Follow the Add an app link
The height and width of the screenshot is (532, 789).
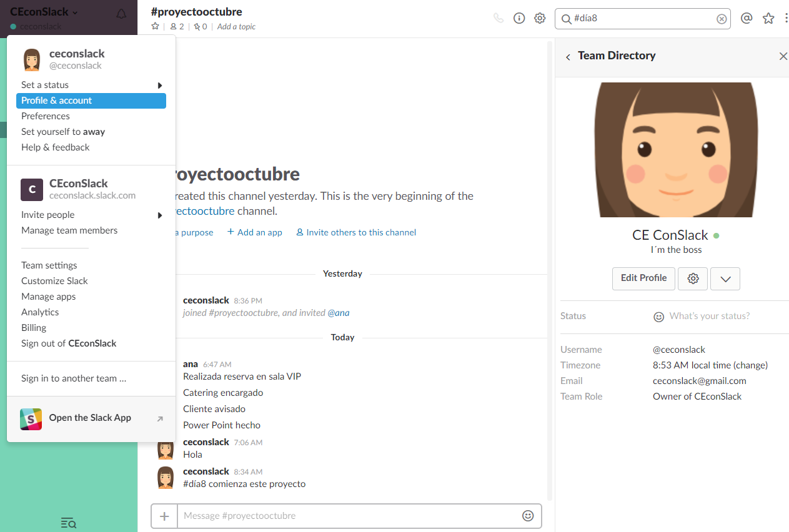click(255, 232)
